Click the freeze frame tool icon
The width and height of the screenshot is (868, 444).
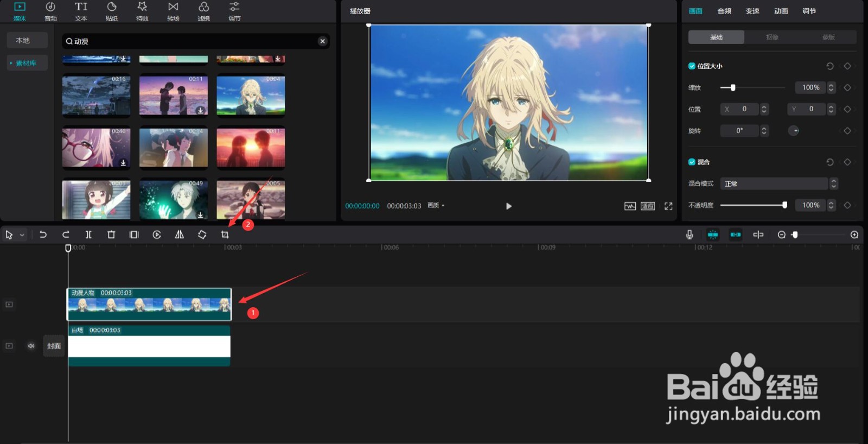click(x=134, y=234)
